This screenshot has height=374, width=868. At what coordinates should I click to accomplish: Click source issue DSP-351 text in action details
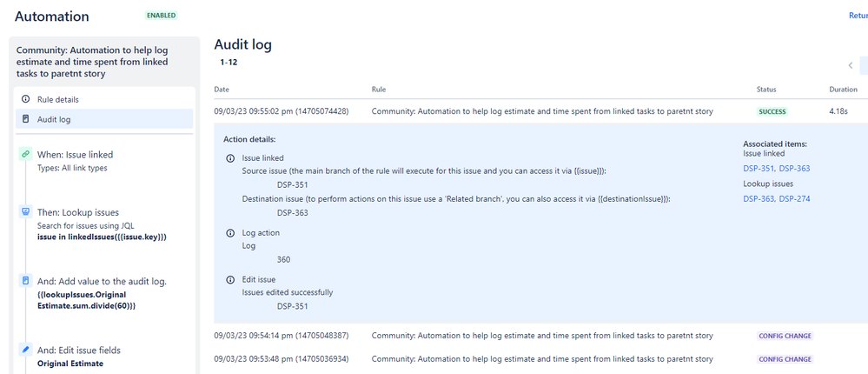(292, 185)
